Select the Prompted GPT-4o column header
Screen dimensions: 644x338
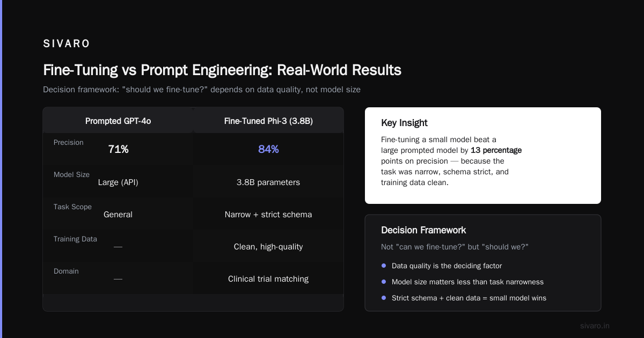[x=118, y=121]
